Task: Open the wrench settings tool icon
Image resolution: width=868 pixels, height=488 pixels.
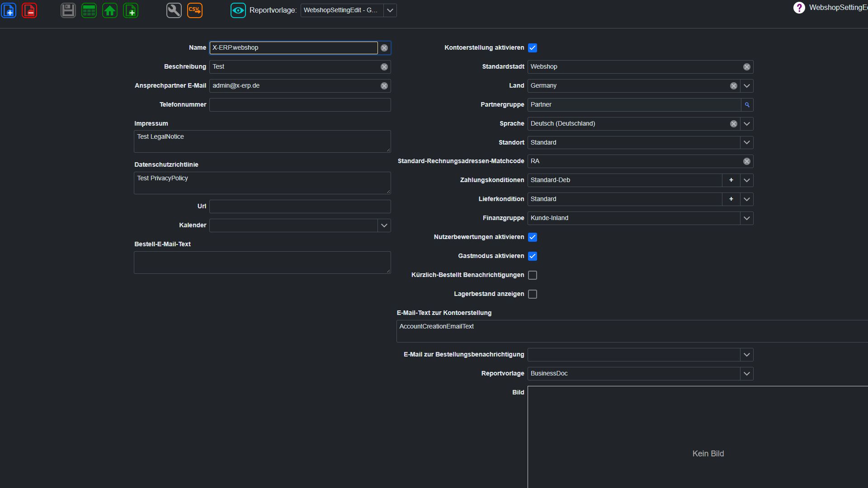Action: [174, 10]
